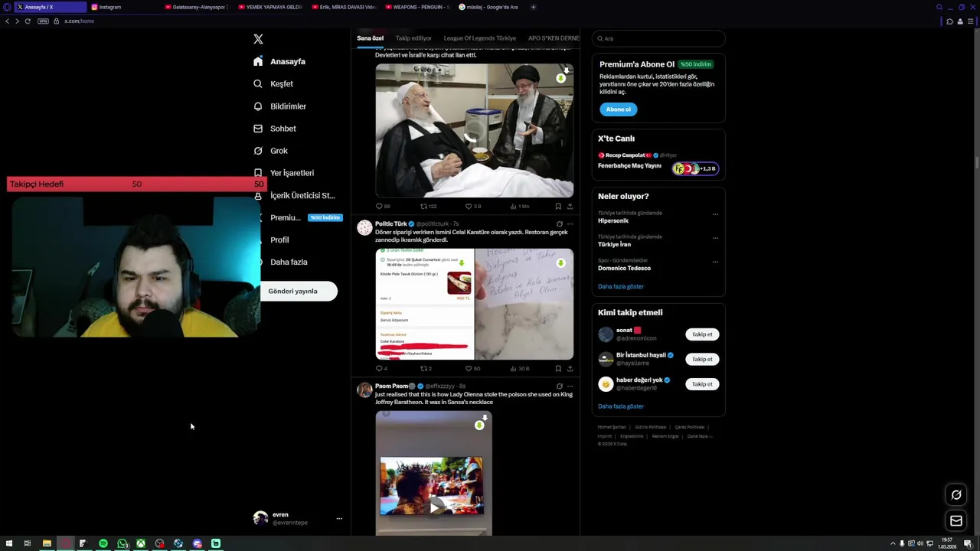Open Hipersonik trending topic
The width and height of the screenshot is (980, 551).
613,220
